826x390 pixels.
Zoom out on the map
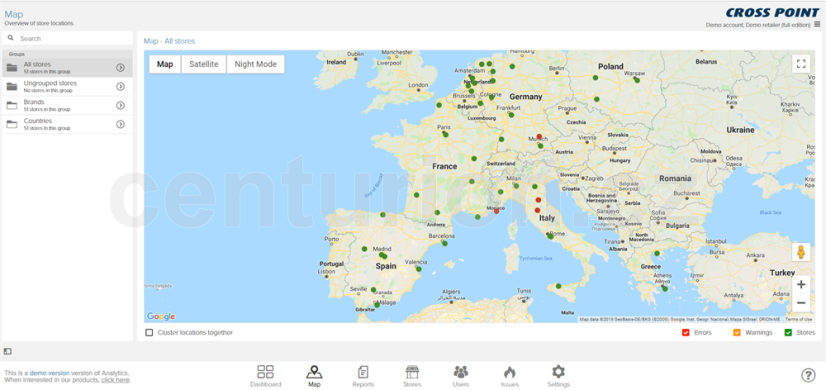(x=801, y=303)
